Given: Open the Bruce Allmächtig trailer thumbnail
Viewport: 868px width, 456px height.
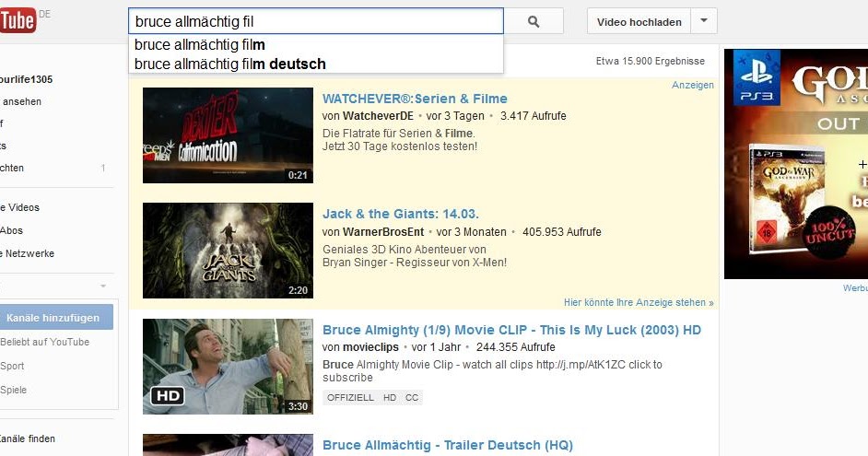Looking at the screenshot, I should (x=229, y=445).
